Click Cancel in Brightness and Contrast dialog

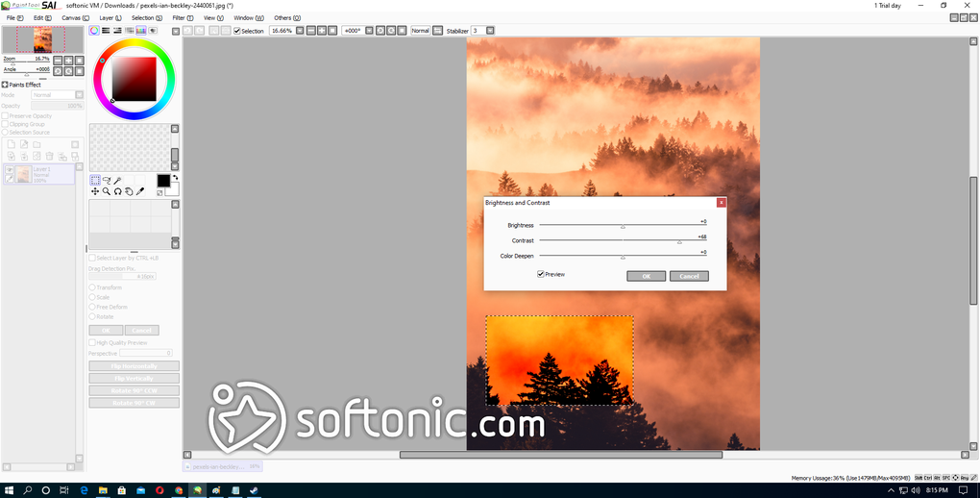[689, 276]
